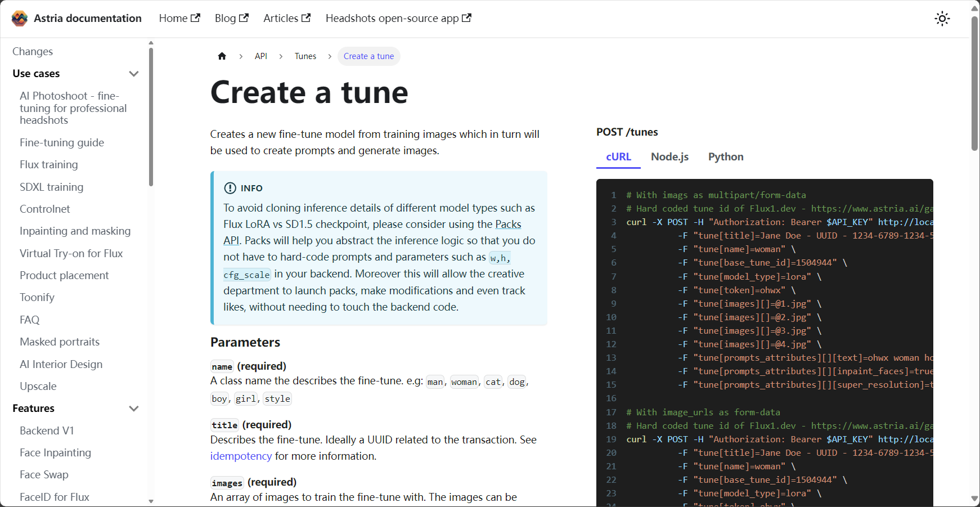Image resolution: width=980 pixels, height=507 pixels.
Task: Open the Home external link
Action: click(179, 18)
